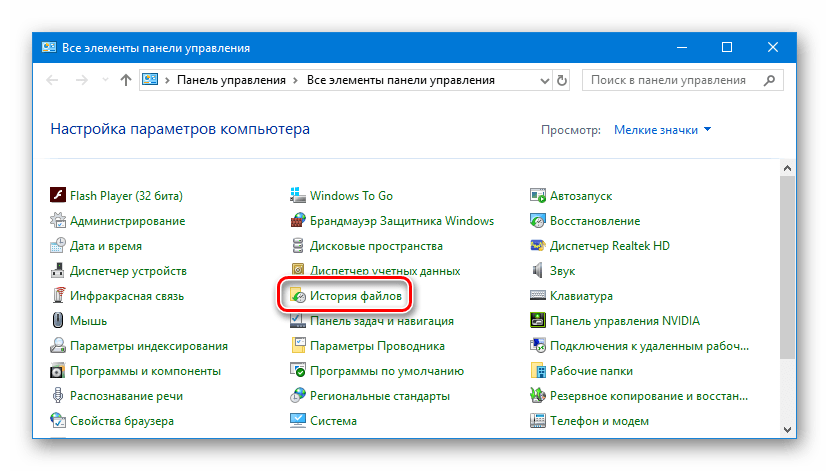The width and height of the screenshot is (829, 471).
Task: Click the Forward navigation arrow
Action: pos(81,80)
